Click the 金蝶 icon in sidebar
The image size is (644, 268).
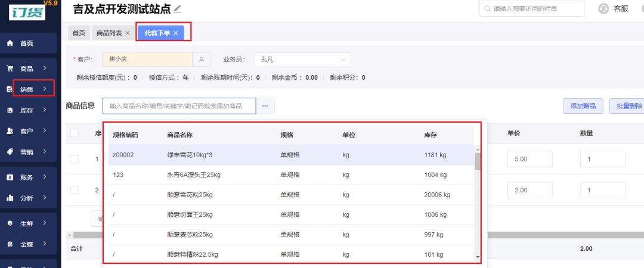(10, 245)
